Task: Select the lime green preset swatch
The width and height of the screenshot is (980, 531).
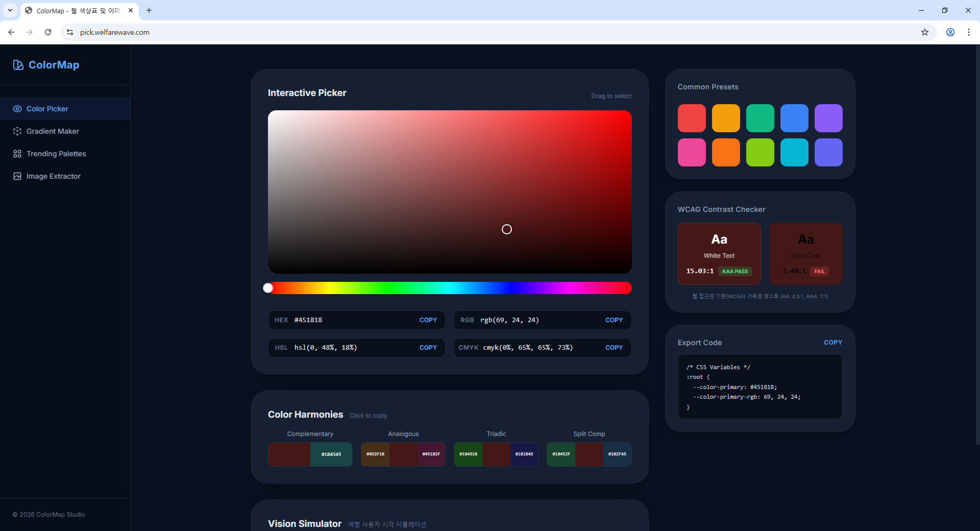Action: (x=760, y=153)
